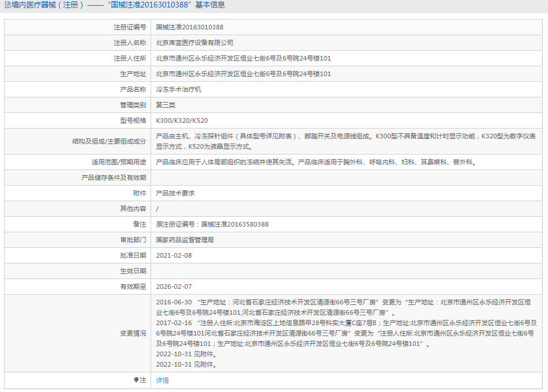
Task: Click the model spec K300/K320/K520
Action: [x=182, y=120]
